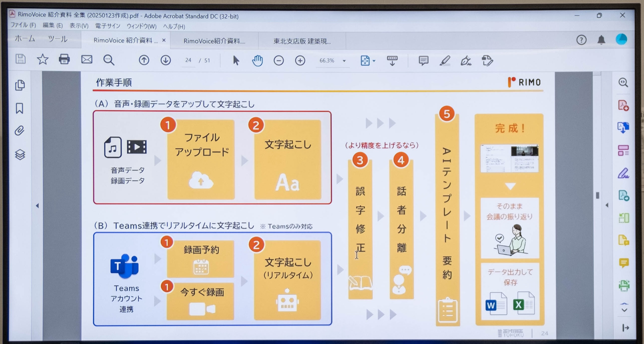Image resolution: width=644 pixels, height=344 pixels.
Task: Add bookmark star icon in toolbar
Action: (42, 59)
